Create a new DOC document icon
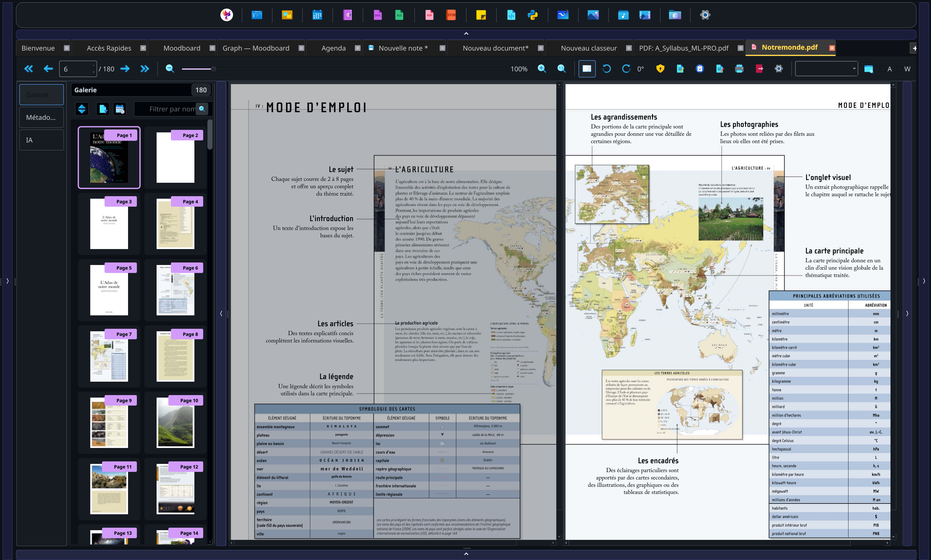 [x=377, y=15]
